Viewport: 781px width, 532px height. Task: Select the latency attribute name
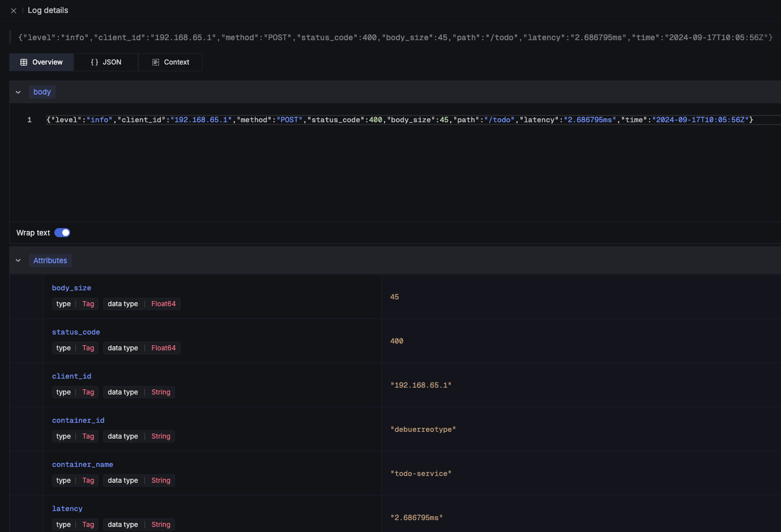point(67,509)
